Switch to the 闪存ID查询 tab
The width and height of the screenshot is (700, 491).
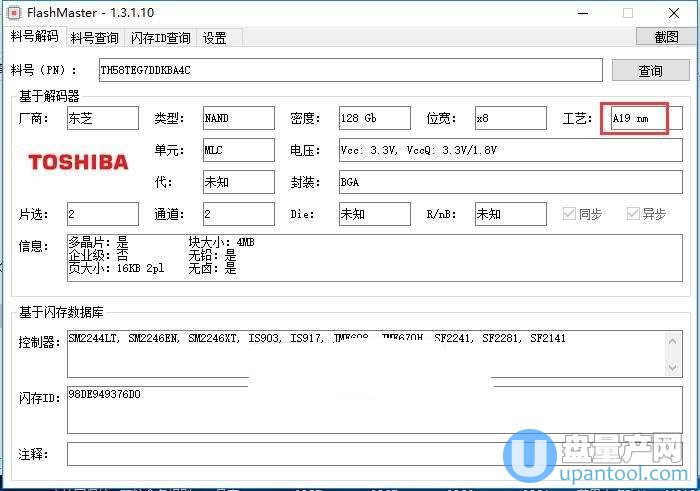coord(160,38)
